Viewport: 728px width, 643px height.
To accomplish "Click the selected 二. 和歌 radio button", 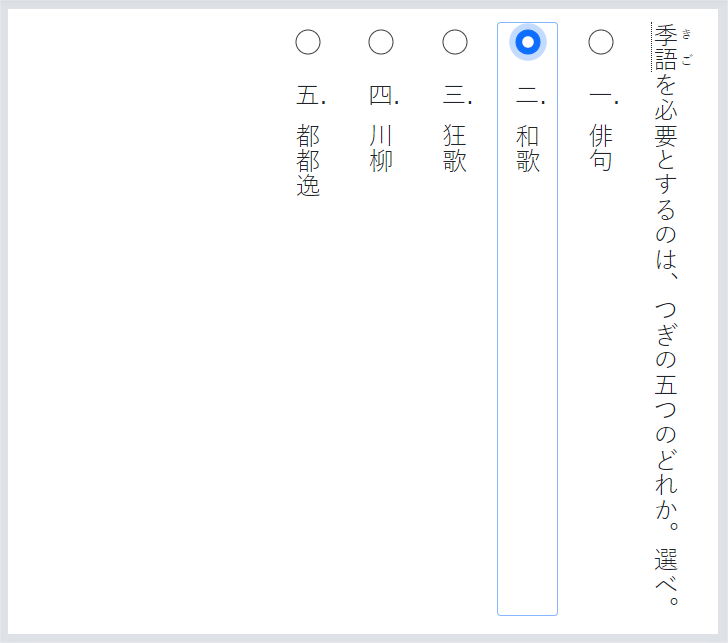I will click(x=528, y=42).
